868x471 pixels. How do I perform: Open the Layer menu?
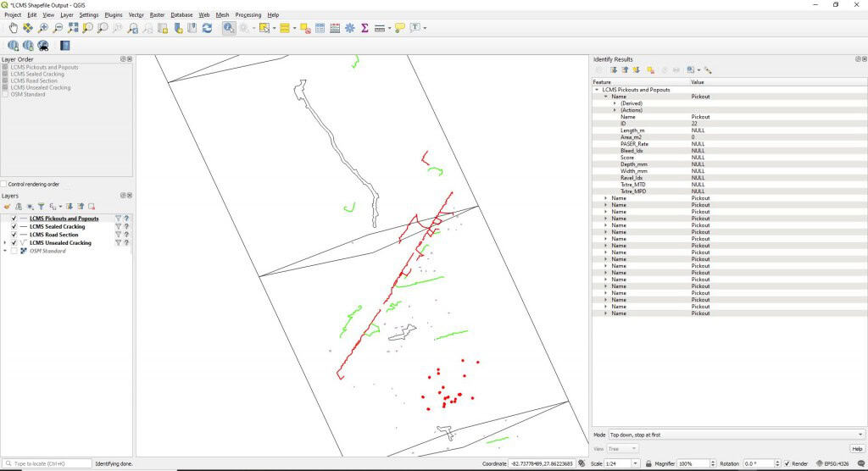pyautogui.click(x=67, y=15)
